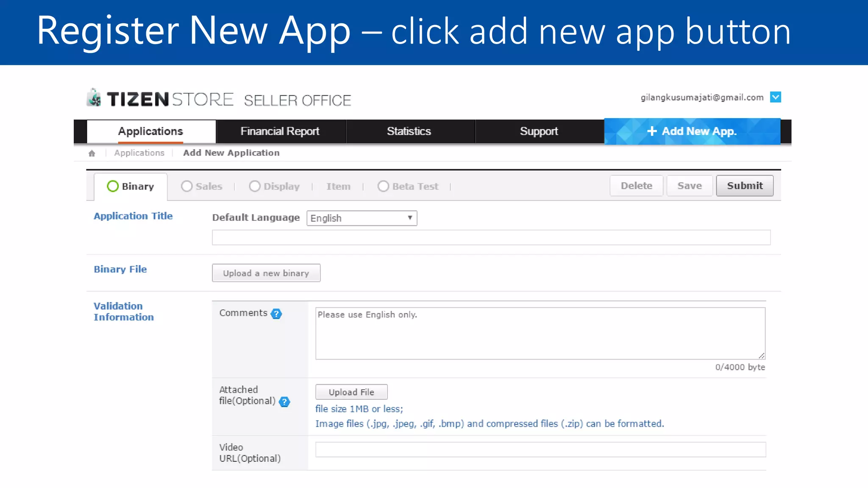Select the Display step
The height and width of the screenshot is (488, 868).
(x=275, y=186)
